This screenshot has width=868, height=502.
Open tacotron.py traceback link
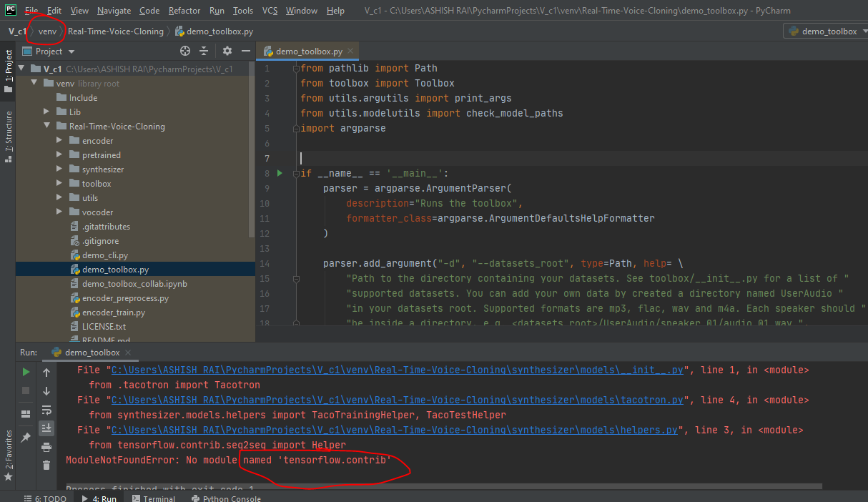click(398, 400)
